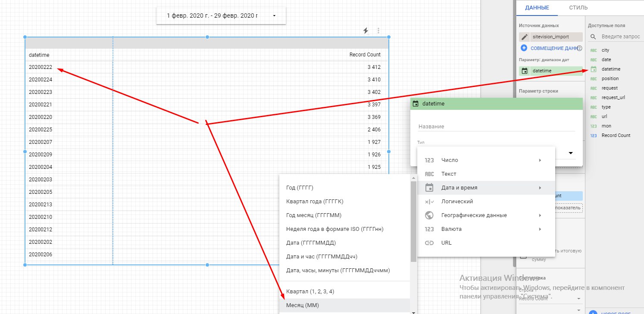Image resolution: width=644 pixels, height=314 pixels.
Task: Select Географические данные type option
Action: (x=486, y=215)
